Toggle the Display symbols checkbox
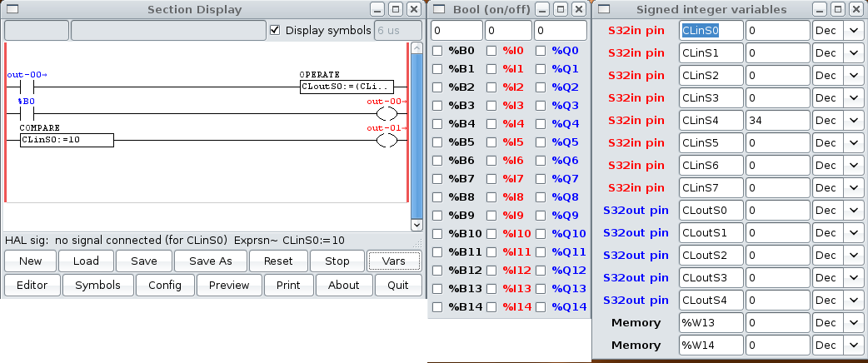The image size is (868, 363). (276, 31)
